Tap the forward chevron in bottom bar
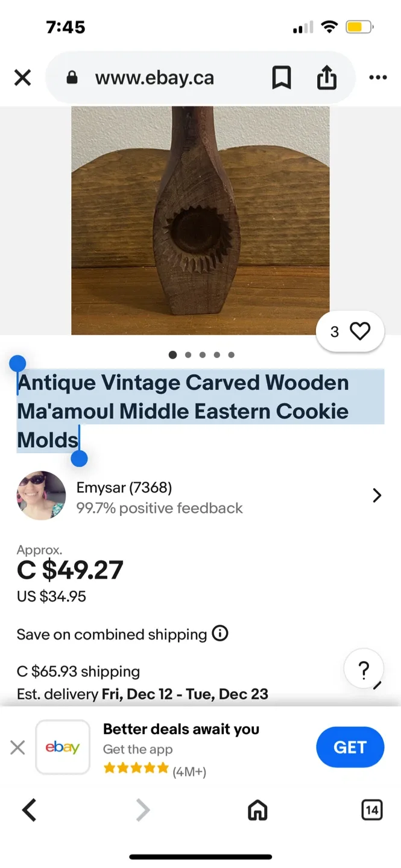Image resolution: width=401 pixels, height=868 pixels. coord(142,810)
